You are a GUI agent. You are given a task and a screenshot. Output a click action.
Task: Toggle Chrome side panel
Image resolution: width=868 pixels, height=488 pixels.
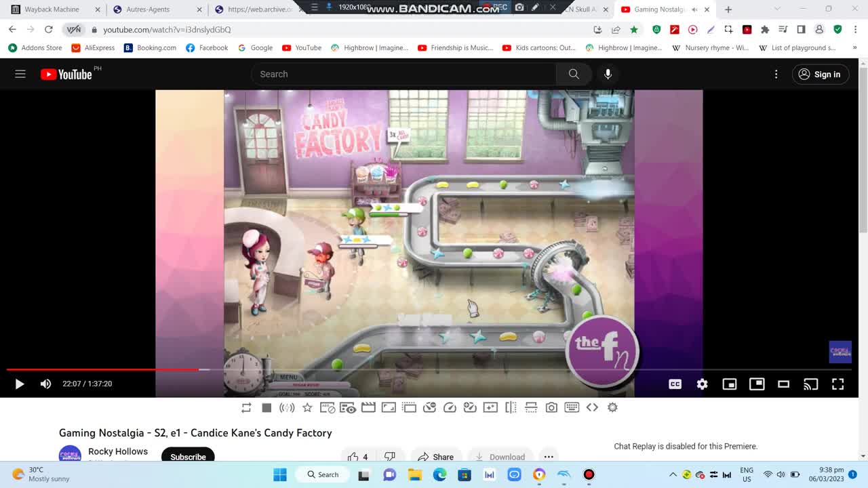click(801, 29)
